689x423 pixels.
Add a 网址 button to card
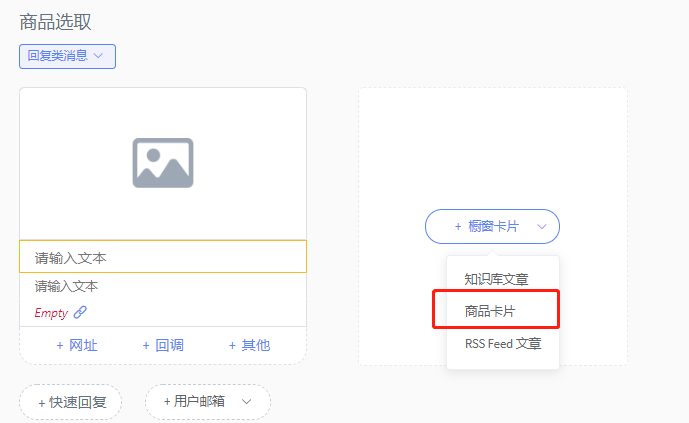click(x=76, y=345)
